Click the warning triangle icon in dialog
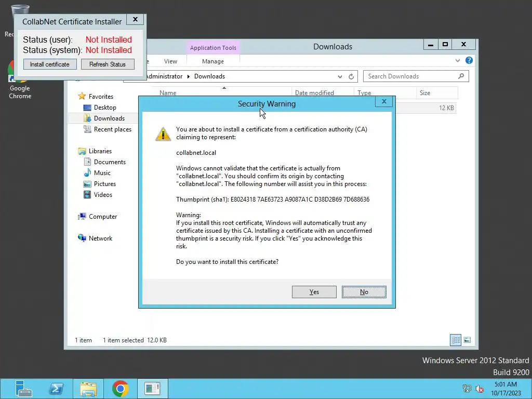This screenshot has width=532, height=399. (x=163, y=134)
